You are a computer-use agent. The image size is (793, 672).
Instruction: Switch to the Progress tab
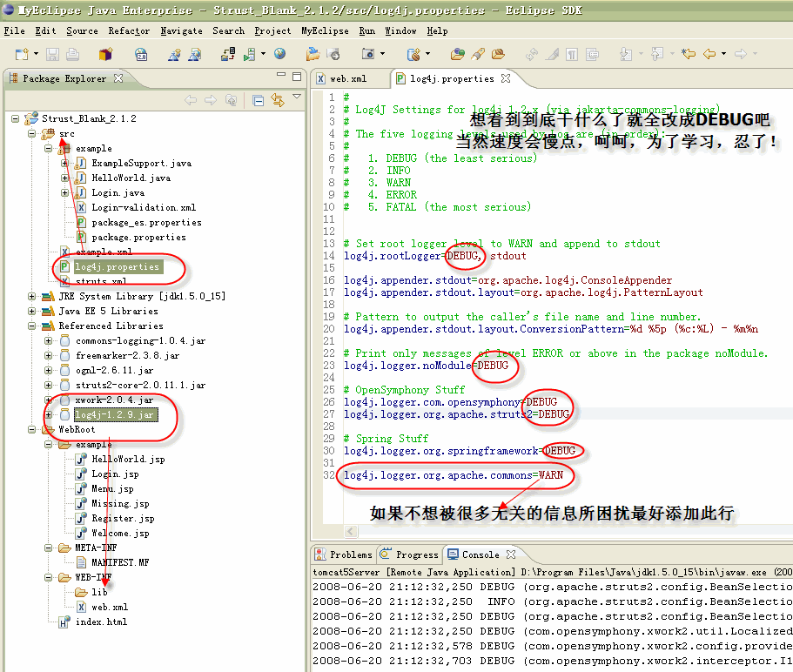coord(410,554)
